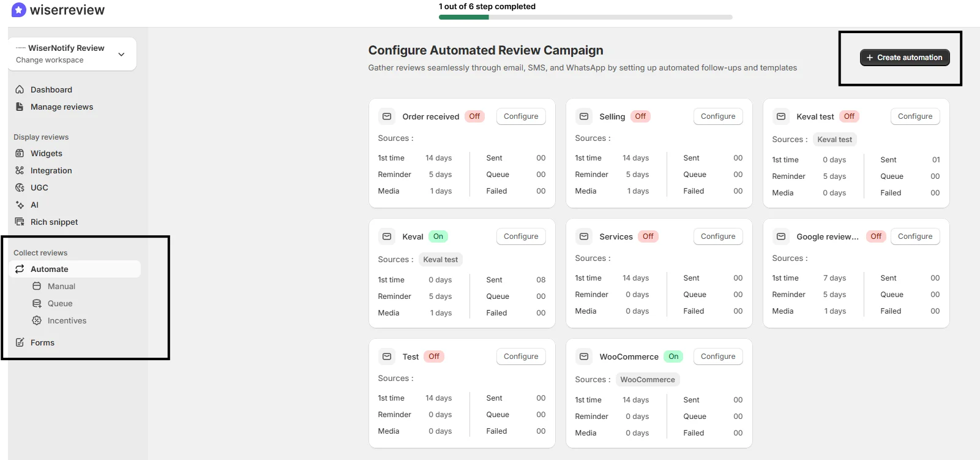
Task: Click the 'Configure Automated Review Campaign' heading
Action: (485, 50)
